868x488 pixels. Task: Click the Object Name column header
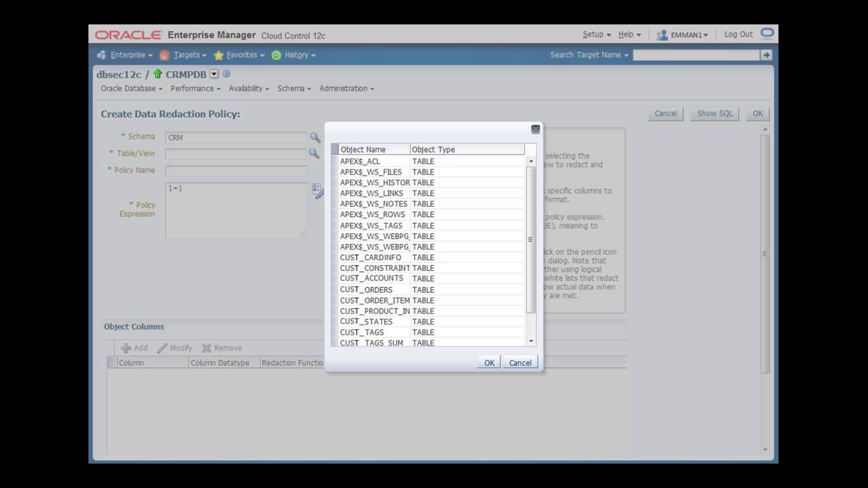click(x=374, y=149)
